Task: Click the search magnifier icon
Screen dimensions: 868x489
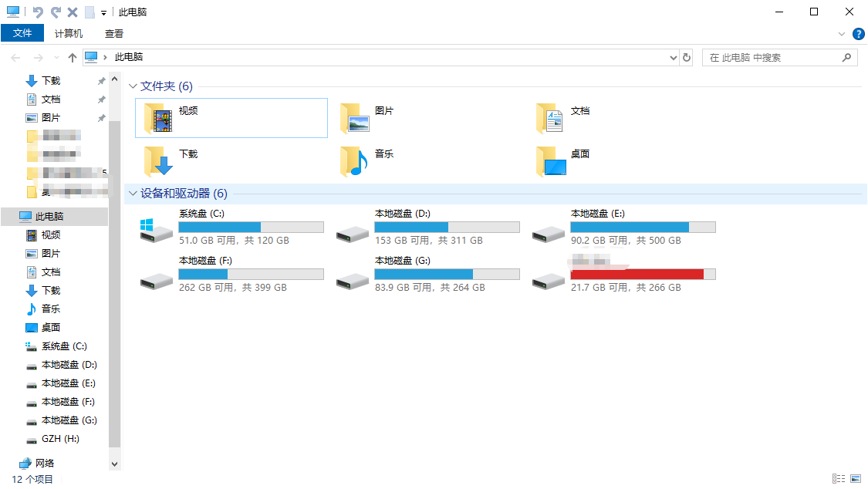Action: coord(846,57)
